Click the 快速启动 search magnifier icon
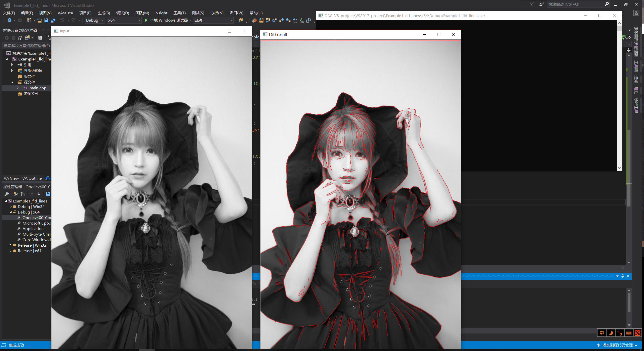 coord(607,4)
